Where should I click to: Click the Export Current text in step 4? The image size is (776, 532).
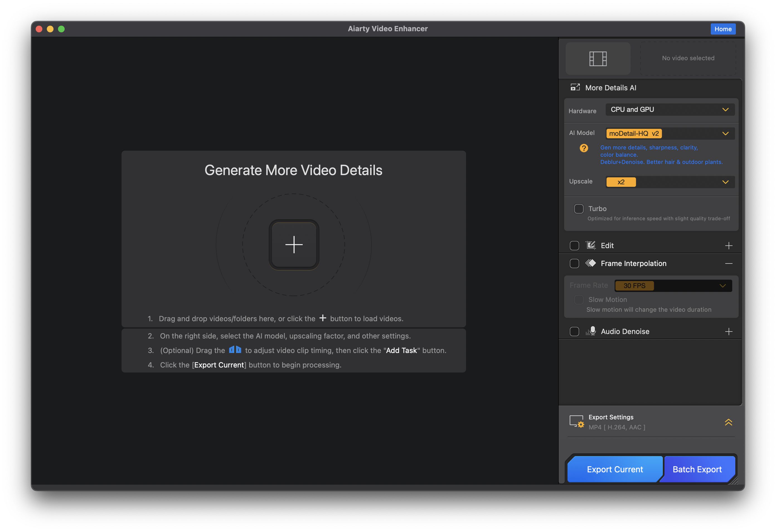coord(219,365)
